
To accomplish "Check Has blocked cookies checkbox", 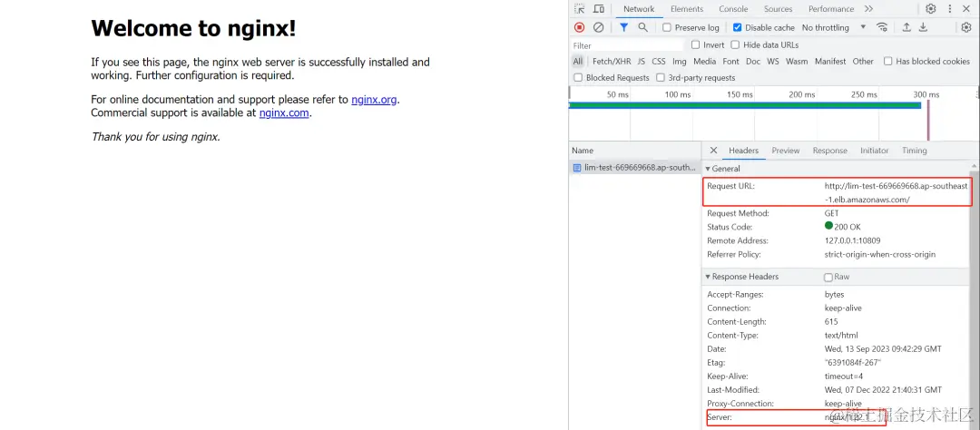I will [x=888, y=62].
